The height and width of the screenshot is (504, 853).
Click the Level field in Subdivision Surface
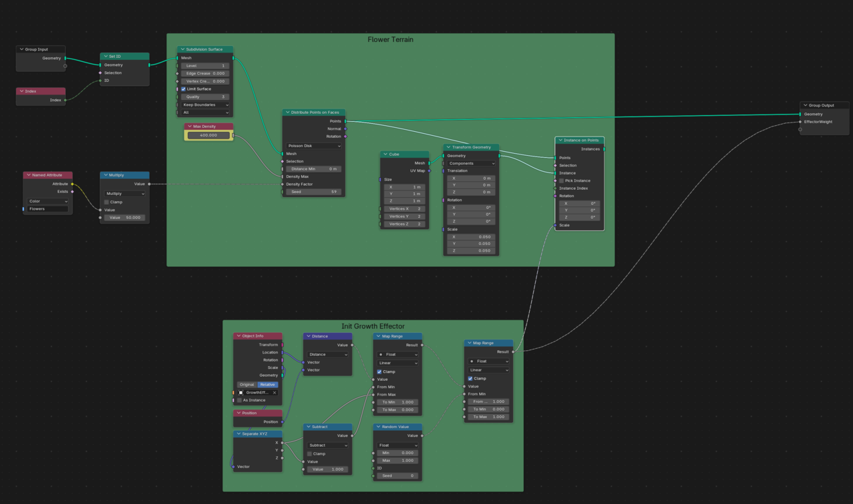[205, 66]
